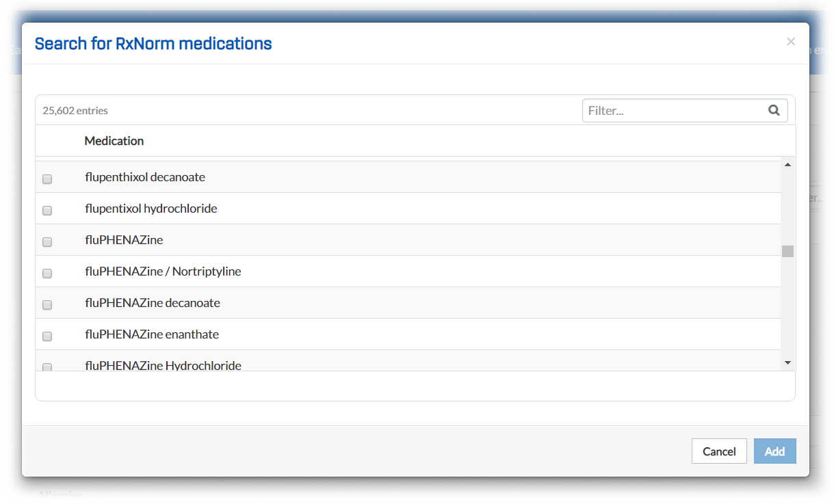Screen dimensions: 834x504
Task: Click the Medication column header
Action: [114, 141]
